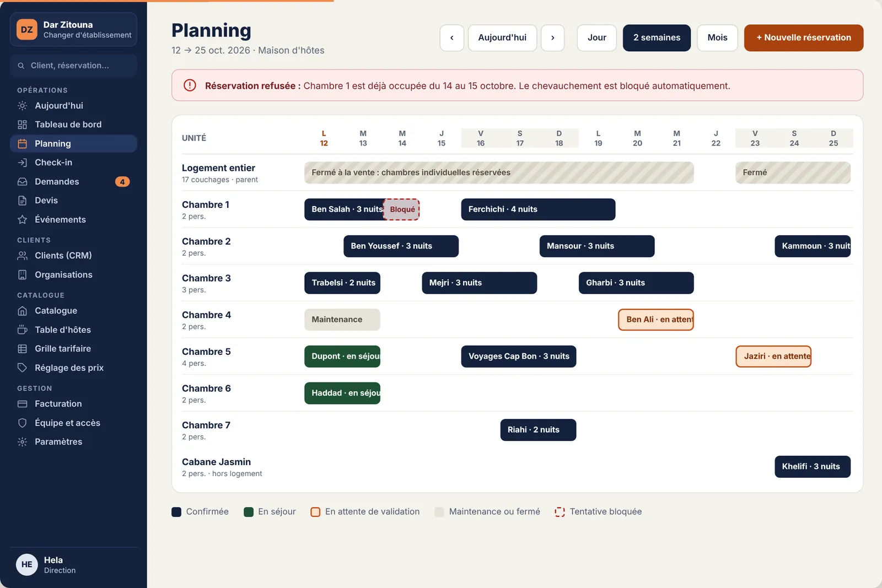Open the Voyages Cap Bon 3 nuits booking
This screenshot has height=588, width=882.
coord(519,357)
